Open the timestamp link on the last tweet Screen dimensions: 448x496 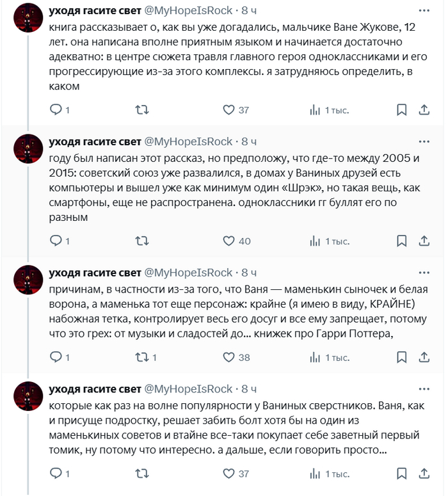pos(249,388)
